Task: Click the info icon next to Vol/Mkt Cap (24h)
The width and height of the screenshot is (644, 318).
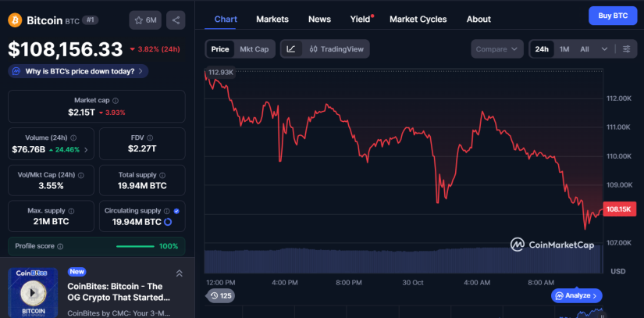Action: pos(80,175)
